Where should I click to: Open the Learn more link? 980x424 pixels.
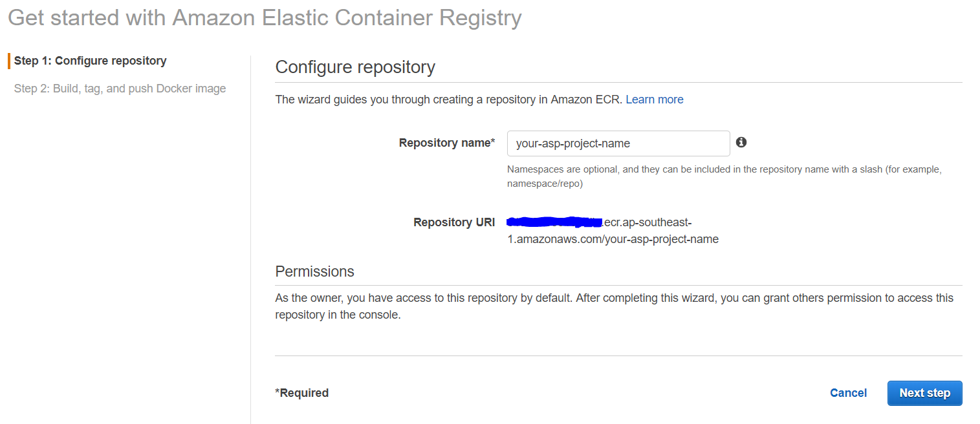pyautogui.click(x=654, y=100)
